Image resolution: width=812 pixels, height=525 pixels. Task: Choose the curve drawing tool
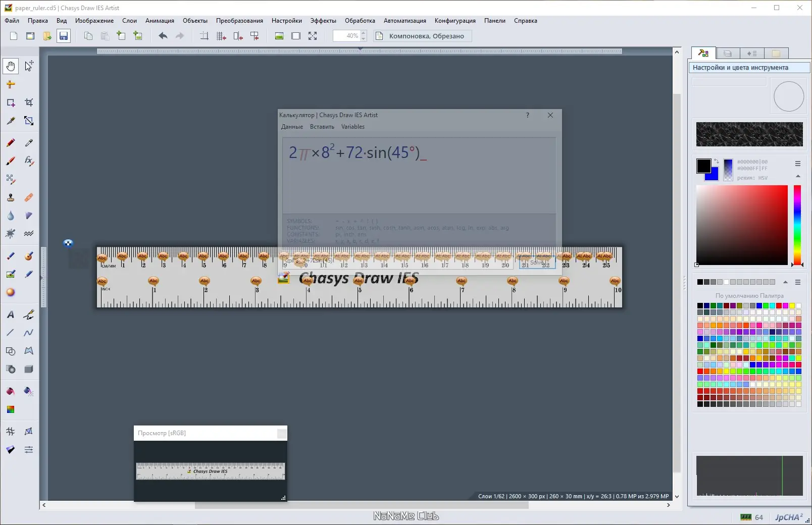29,333
